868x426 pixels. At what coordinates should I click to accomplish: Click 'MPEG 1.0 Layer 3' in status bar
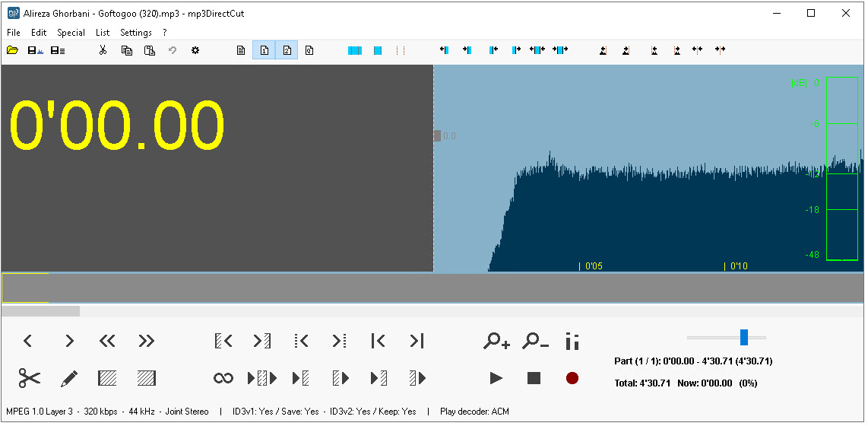(x=40, y=412)
